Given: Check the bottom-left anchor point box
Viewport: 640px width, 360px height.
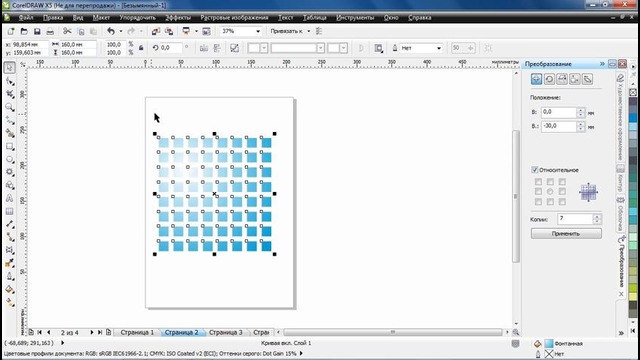Looking at the screenshot, I should 538,202.
